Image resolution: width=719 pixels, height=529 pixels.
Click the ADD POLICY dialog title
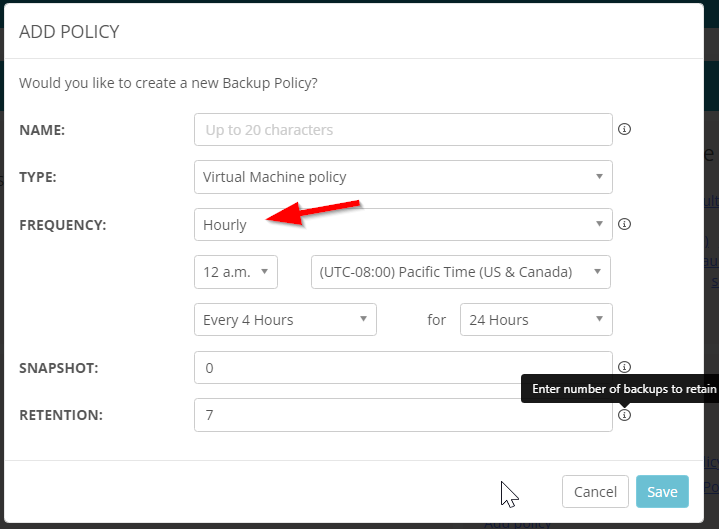click(70, 32)
